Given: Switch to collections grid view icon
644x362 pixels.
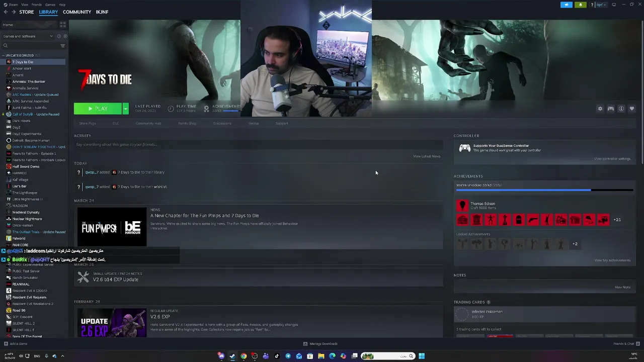Looking at the screenshot, I should 63,24.
